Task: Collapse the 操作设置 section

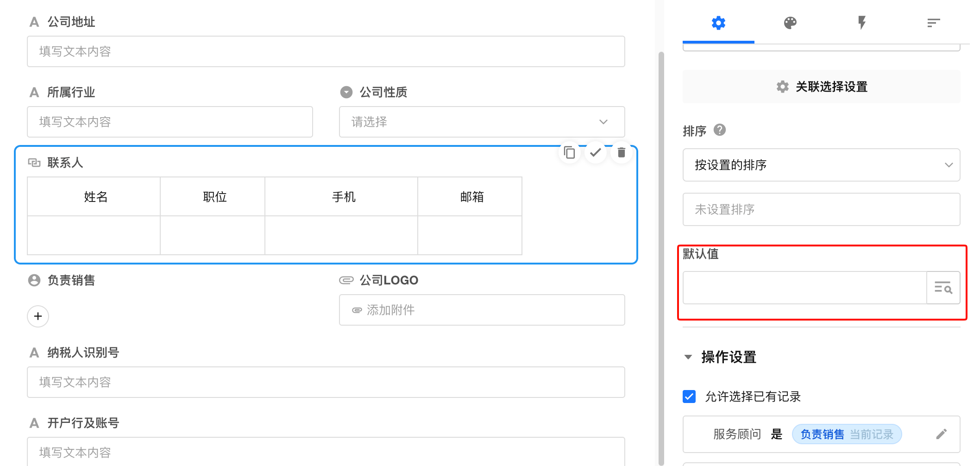Action: click(688, 357)
